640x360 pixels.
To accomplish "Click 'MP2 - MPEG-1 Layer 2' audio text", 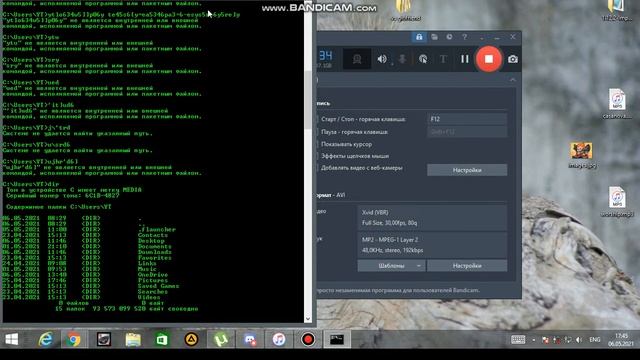I will pyautogui.click(x=390, y=240).
